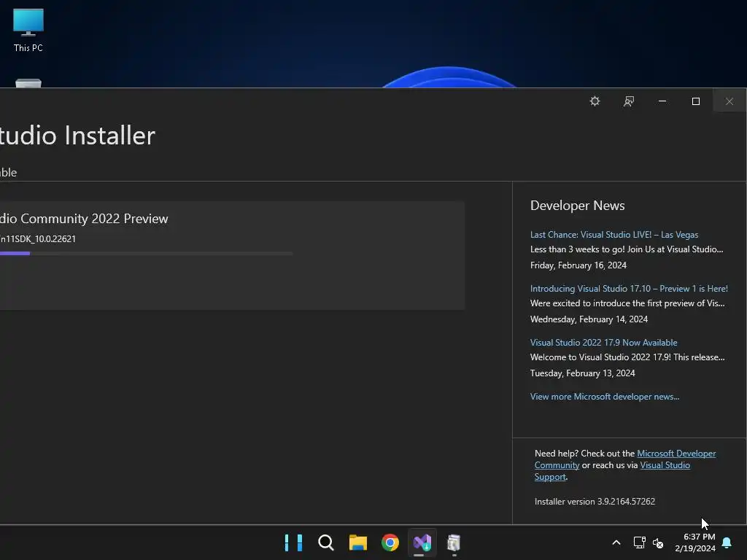Open taskbar Search

(326, 542)
